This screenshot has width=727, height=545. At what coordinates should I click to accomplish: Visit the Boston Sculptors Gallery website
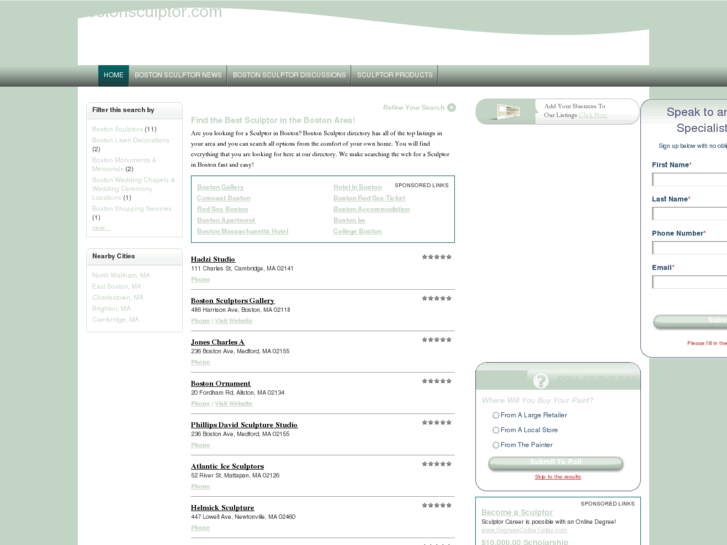(x=233, y=321)
